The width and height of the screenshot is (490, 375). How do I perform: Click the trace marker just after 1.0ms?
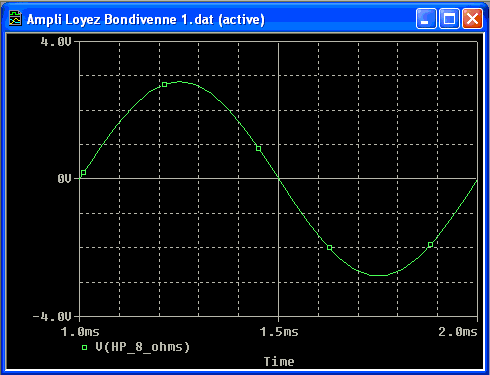84,172
